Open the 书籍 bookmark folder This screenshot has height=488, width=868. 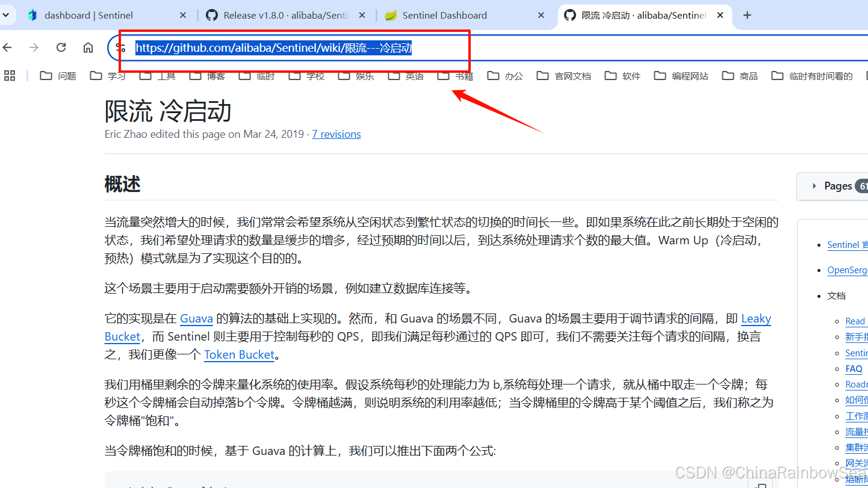(456, 76)
